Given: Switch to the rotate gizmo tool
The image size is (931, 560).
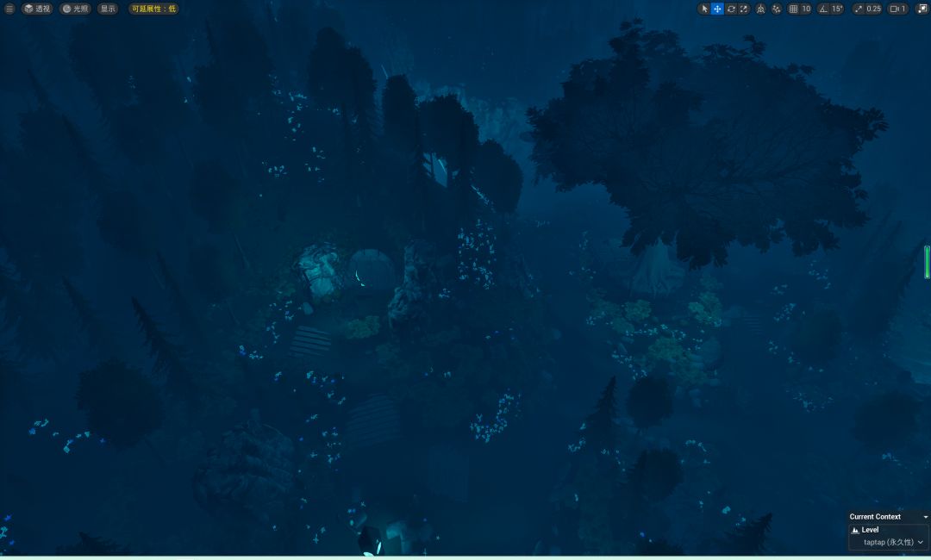Looking at the screenshot, I should (731, 9).
